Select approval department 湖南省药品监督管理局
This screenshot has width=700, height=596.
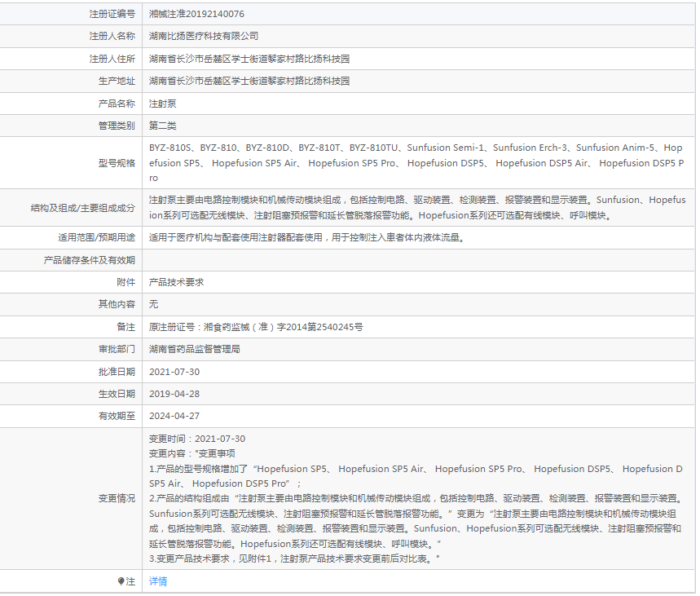[x=195, y=349]
